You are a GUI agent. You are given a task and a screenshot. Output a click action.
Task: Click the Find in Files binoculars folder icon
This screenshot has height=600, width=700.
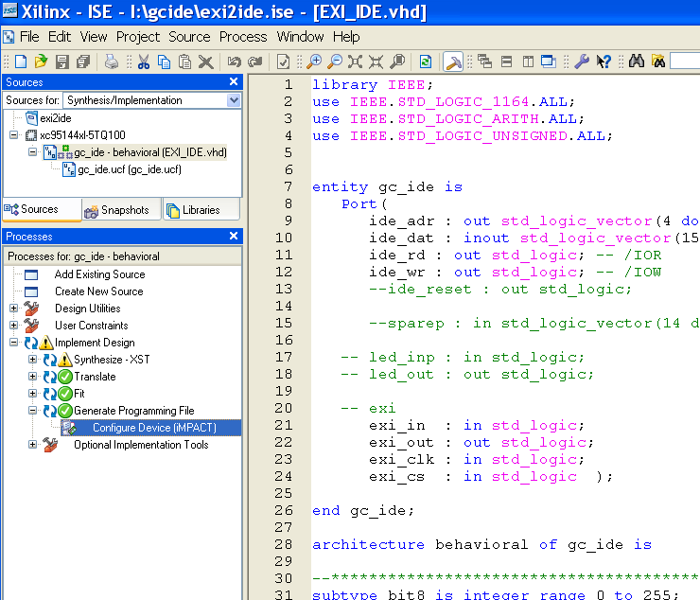click(x=658, y=62)
